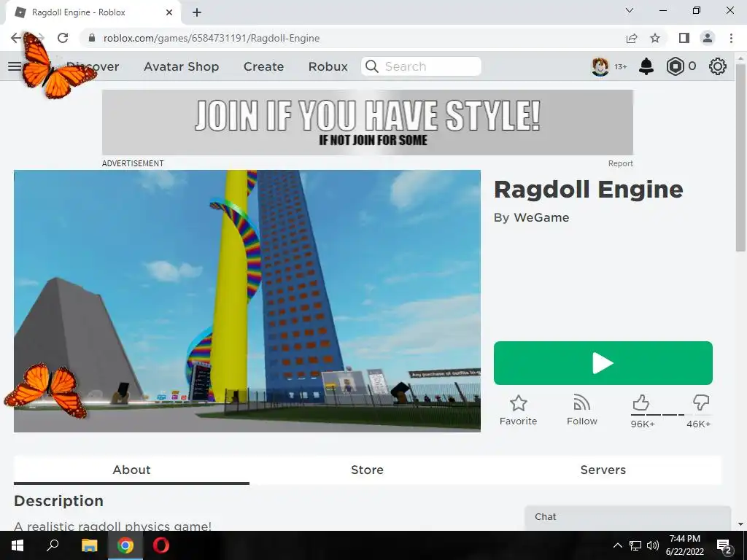Switch to the Store tab
This screenshot has height=560, width=747.
click(x=368, y=470)
